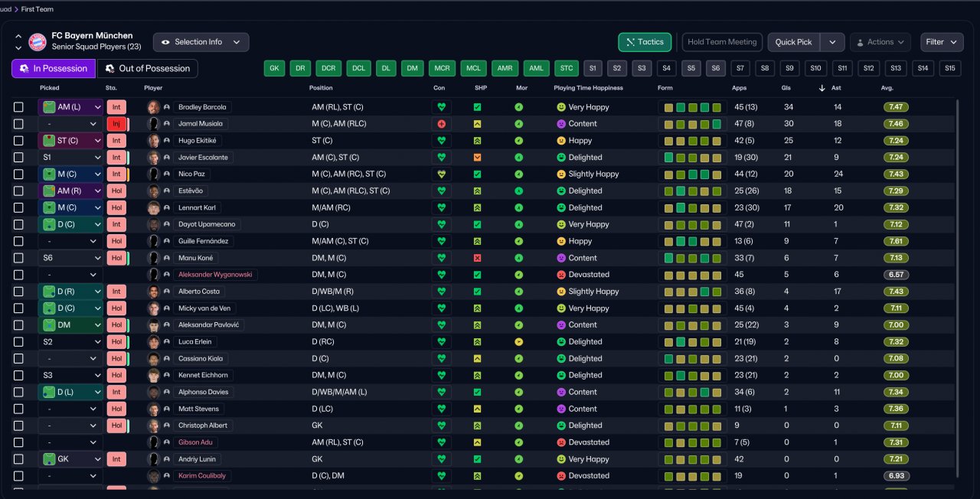This screenshot has height=499, width=980.
Task: Open the DM picked dropdown for Pavlović
Action: point(70,325)
